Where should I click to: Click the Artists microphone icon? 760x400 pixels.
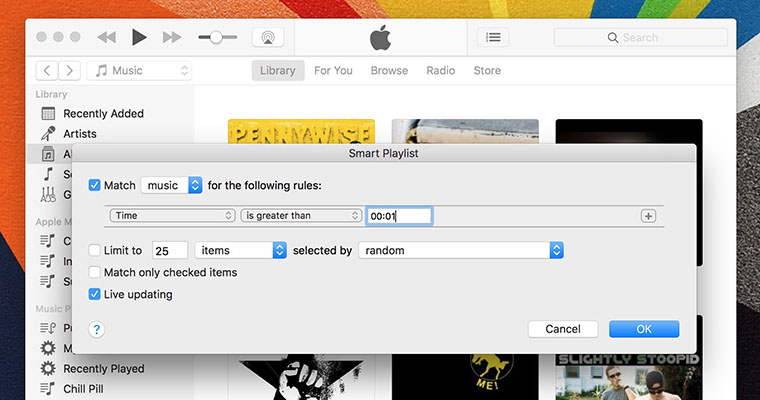[48, 134]
